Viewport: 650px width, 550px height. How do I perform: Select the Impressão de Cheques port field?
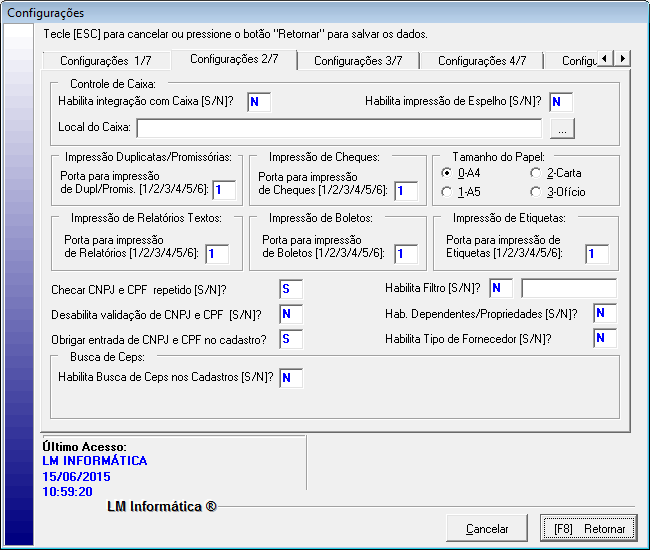click(405, 190)
